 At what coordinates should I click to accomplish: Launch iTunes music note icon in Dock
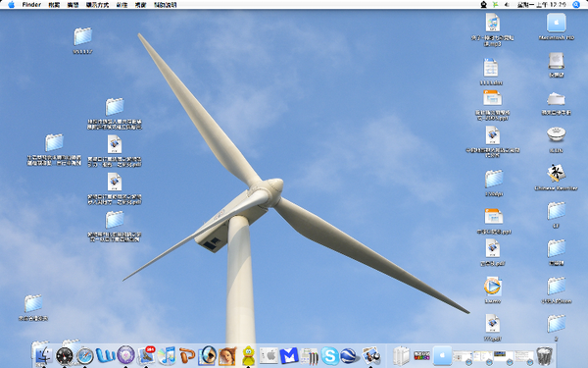click(x=167, y=355)
